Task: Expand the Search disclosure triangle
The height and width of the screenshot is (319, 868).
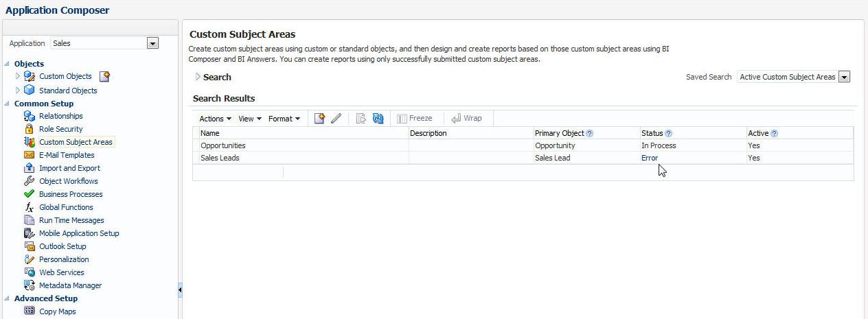Action: click(x=198, y=77)
